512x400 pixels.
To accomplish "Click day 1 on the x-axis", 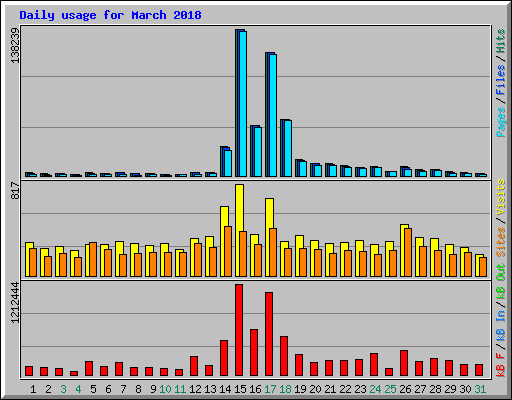I will tap(33, 389).
